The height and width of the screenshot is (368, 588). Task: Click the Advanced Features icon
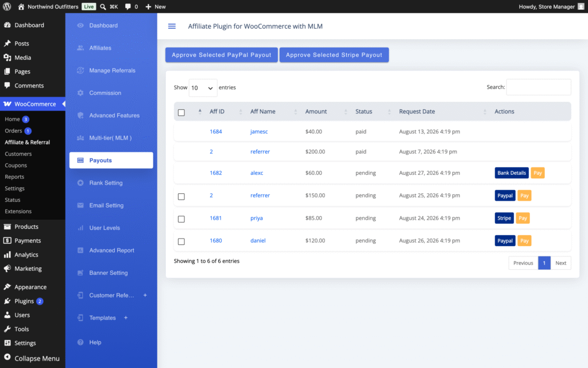(80, 115)
